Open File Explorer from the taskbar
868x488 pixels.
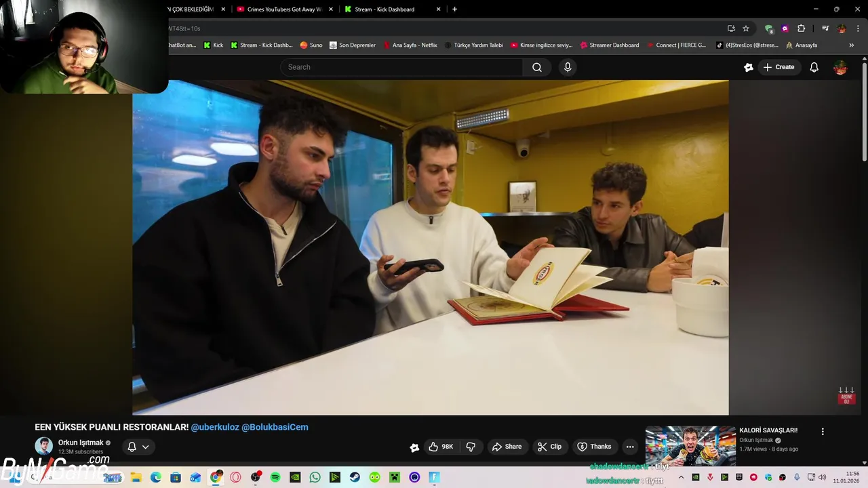136,477
